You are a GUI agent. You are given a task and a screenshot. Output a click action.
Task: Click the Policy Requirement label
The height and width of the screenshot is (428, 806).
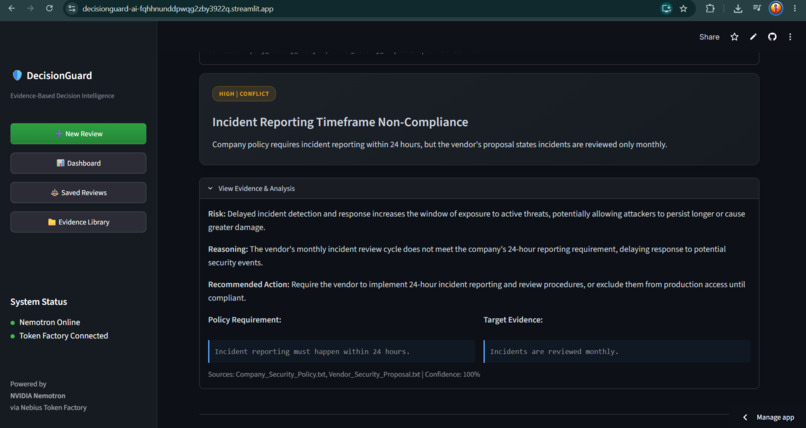(245, 320)
